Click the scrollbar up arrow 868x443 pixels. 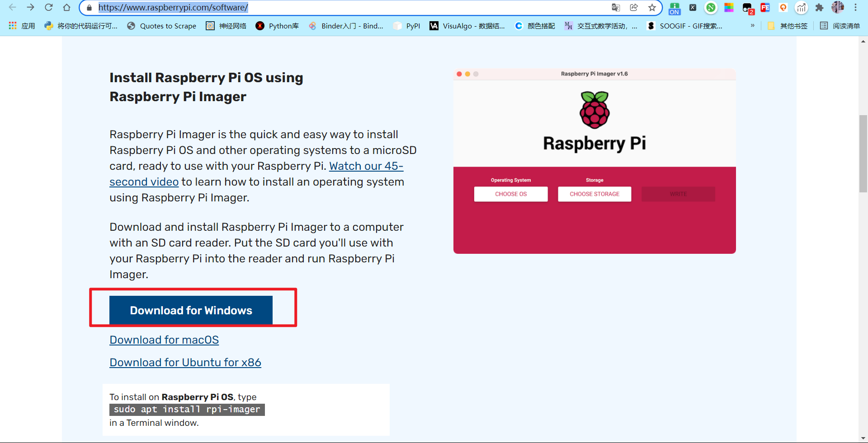[863, 41]
